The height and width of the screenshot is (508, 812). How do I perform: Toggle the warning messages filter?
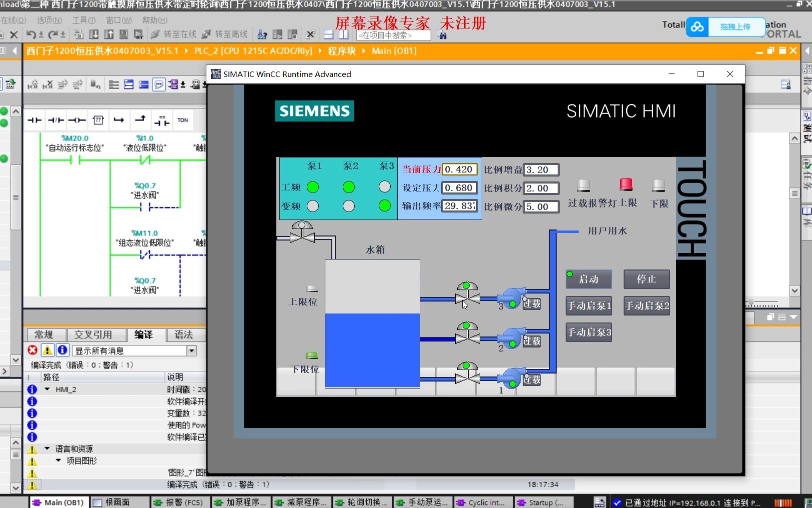47,350
